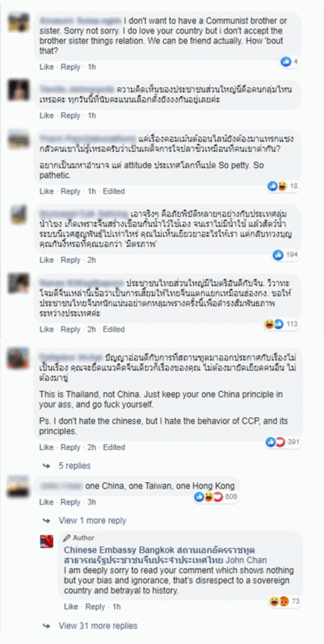Open reaction icons showing 391 count
The image size is (324, 644).
pos(283,443)
